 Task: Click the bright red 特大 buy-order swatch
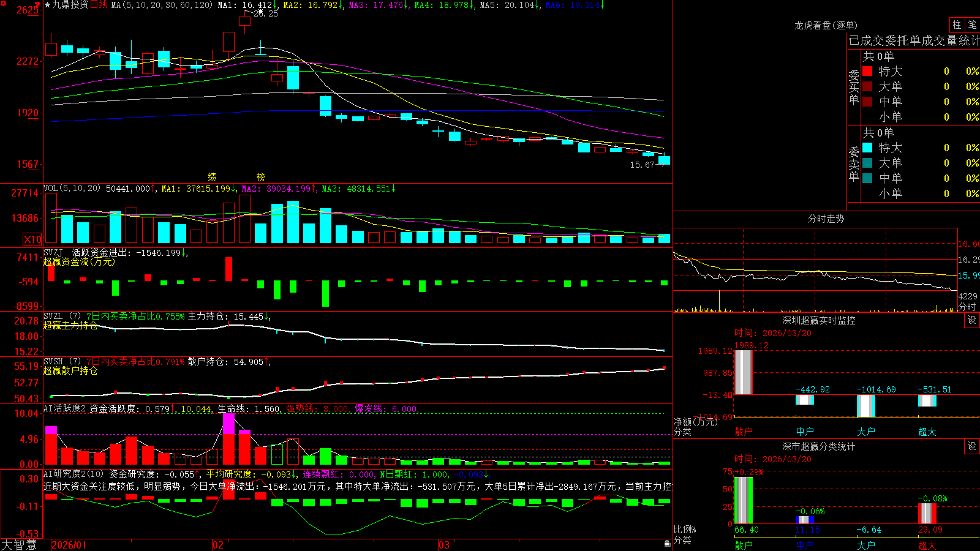(867, 71)
